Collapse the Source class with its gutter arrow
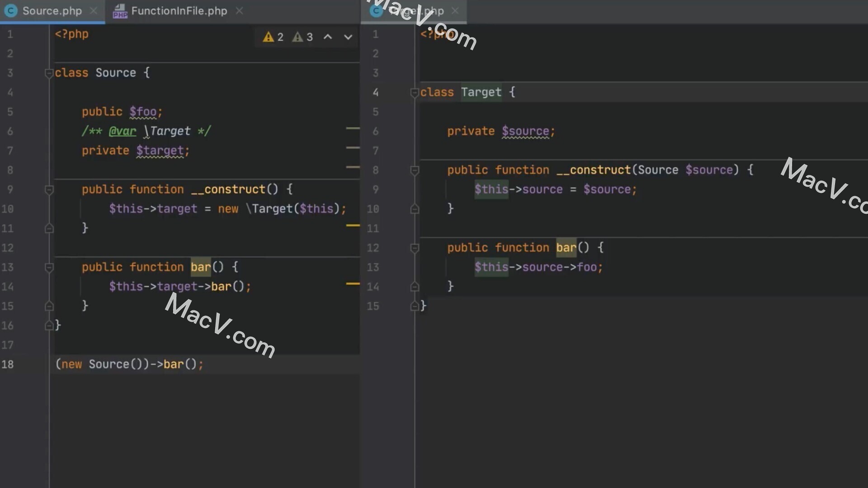 pos(50,73)
